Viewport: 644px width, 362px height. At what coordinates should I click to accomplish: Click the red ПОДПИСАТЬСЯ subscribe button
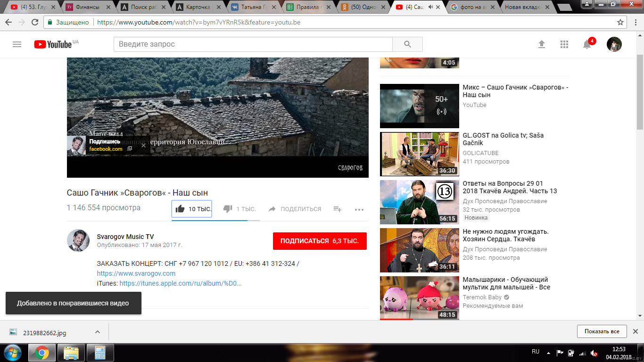320,241
